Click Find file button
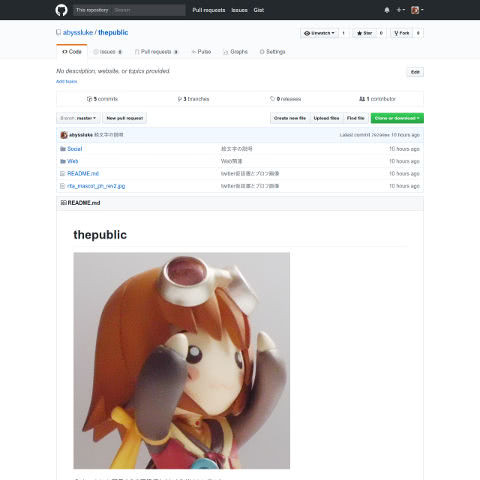This screenshot has width=480, height=480. coord(355,118)
